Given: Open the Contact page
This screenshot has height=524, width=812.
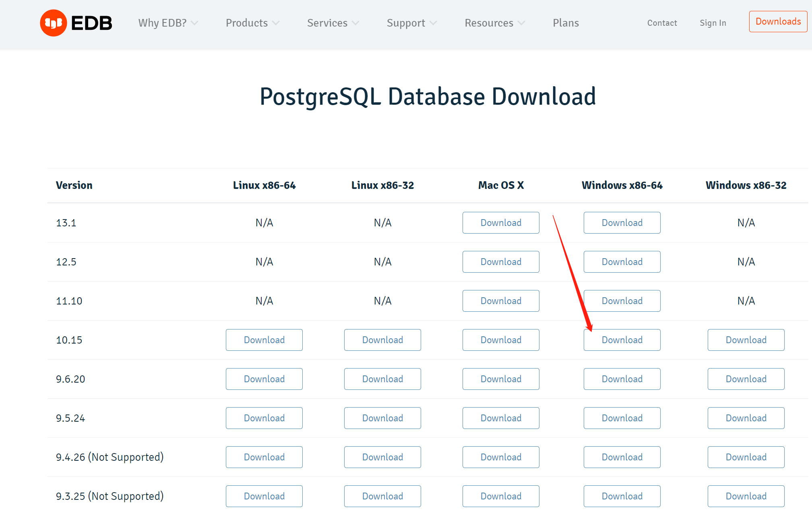Looking at the screenshot, I should point(662,23).
